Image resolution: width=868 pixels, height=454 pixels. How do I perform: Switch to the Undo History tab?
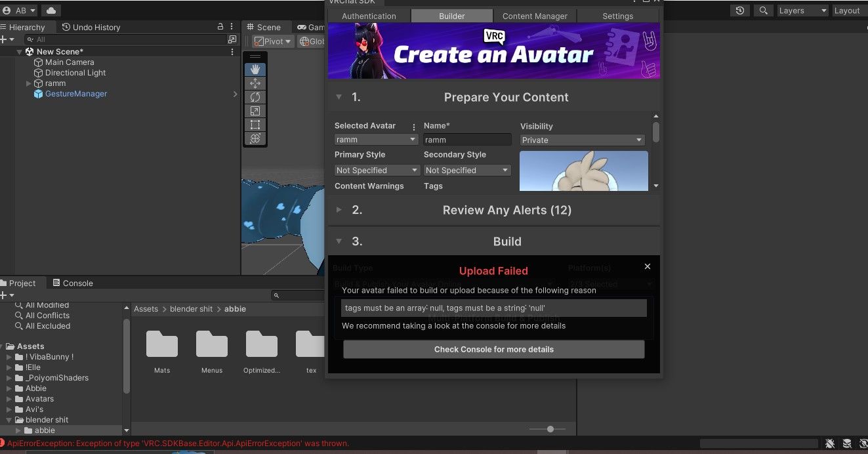pyautogui.click(x=91, y=27)
